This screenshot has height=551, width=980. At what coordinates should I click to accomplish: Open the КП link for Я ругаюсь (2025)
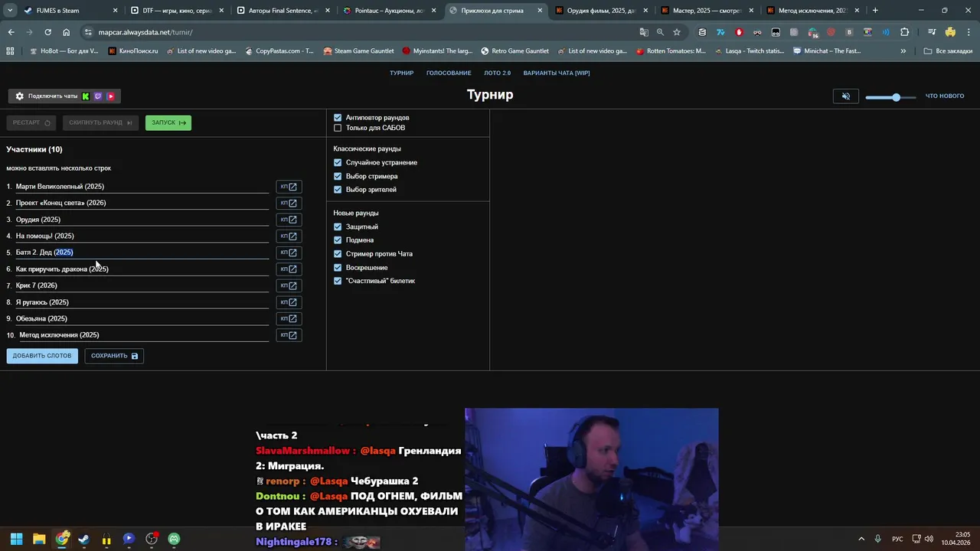point(289,302)
